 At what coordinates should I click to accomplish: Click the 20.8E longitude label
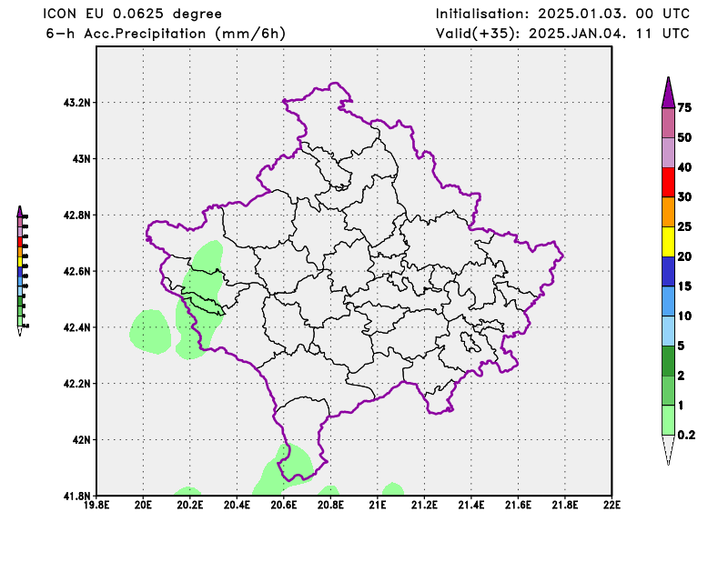[x=330, y=505]
